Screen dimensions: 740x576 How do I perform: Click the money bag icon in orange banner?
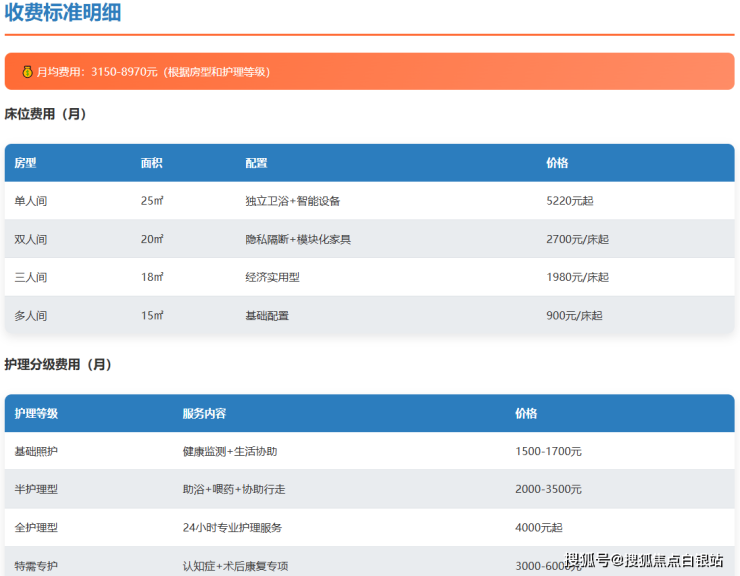(27, 72)
